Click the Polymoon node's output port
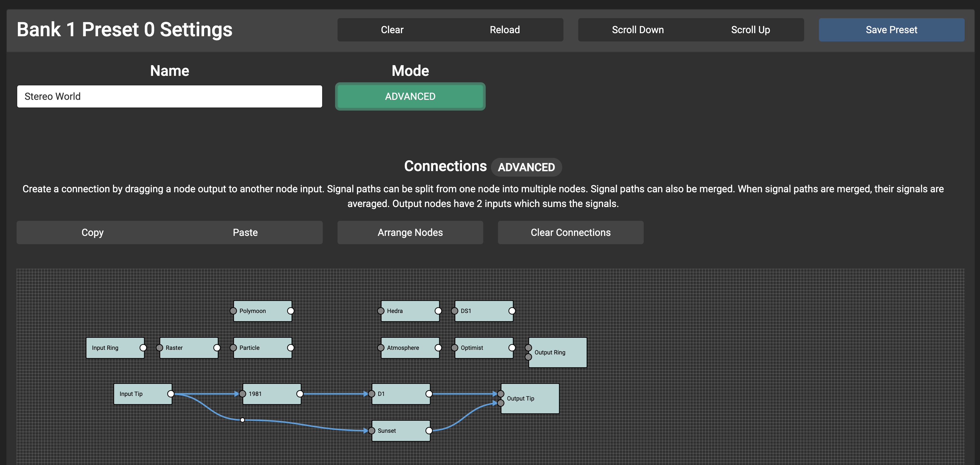The height and width of the screenshot is (465, 980). 291,311
